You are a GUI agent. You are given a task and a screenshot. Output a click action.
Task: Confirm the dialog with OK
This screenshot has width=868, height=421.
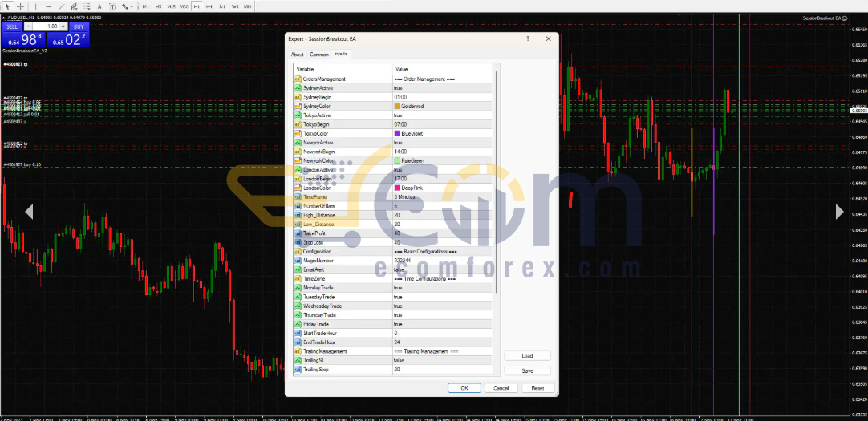[464, 388]
